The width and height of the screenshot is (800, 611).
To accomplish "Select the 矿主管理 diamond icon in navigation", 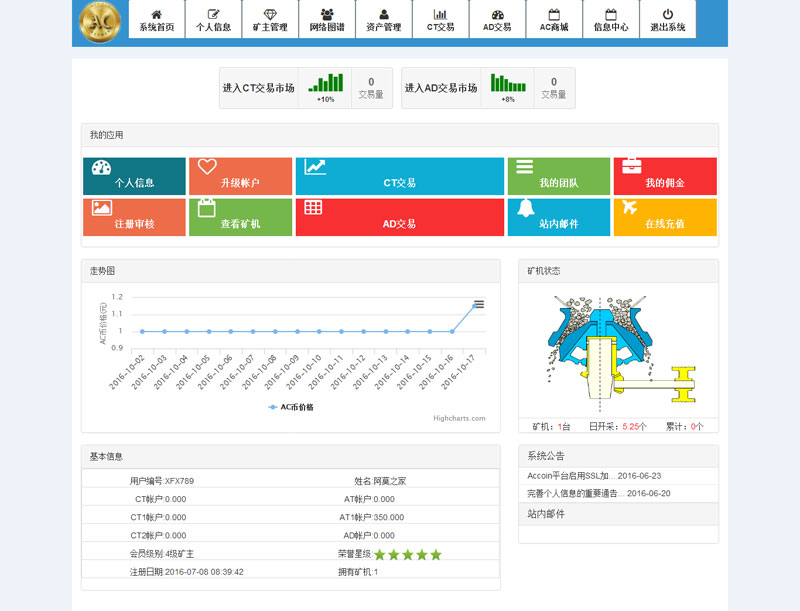I will [x=270, y=14].
